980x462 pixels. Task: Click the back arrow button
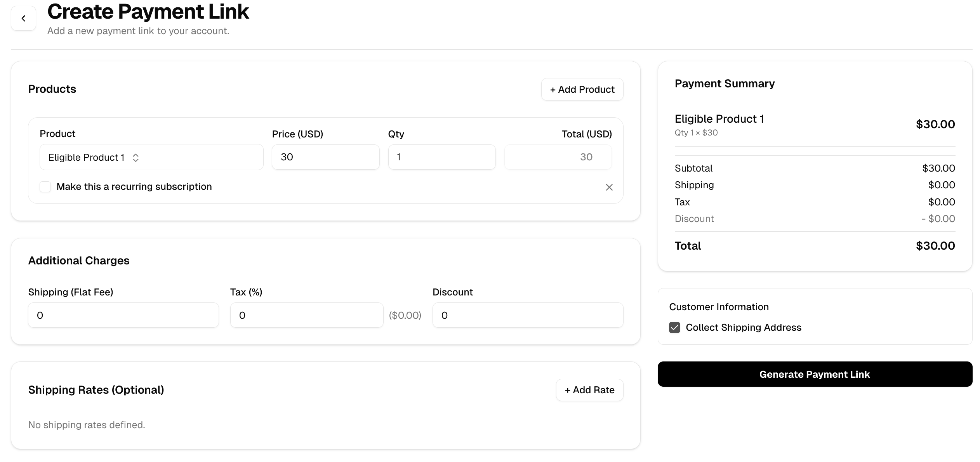(x=23, y=18)
